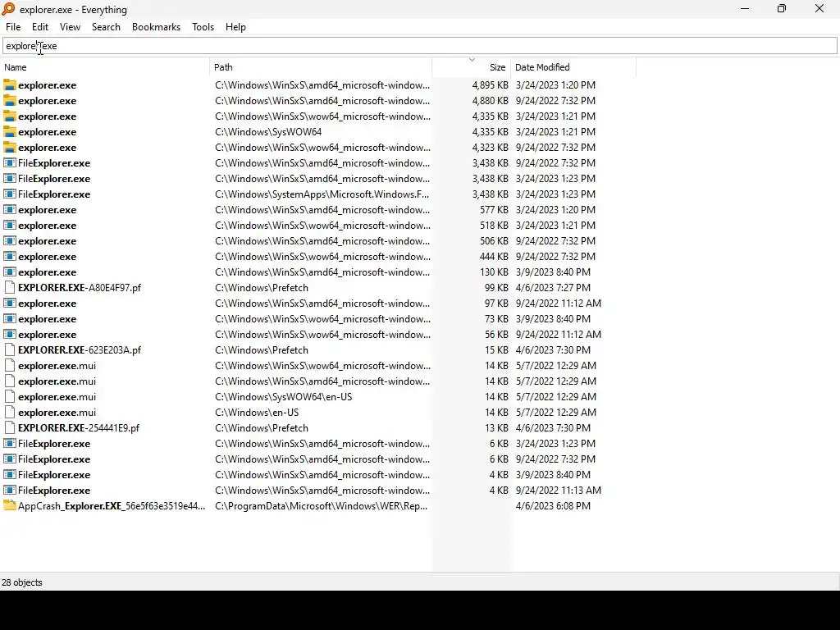Click the icon of the 444 KB explorer.exe
The width and height of the screenshot is (840, 630).
click(10, 256)
